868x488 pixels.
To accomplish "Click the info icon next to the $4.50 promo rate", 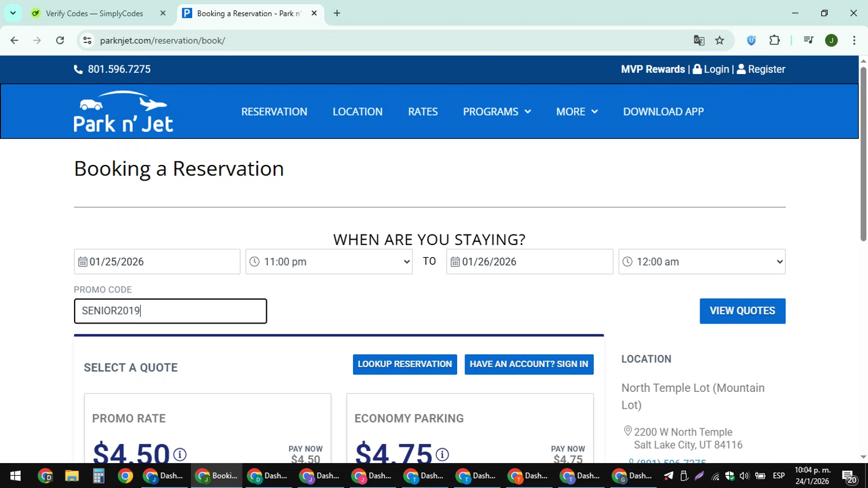I will 180,454.
